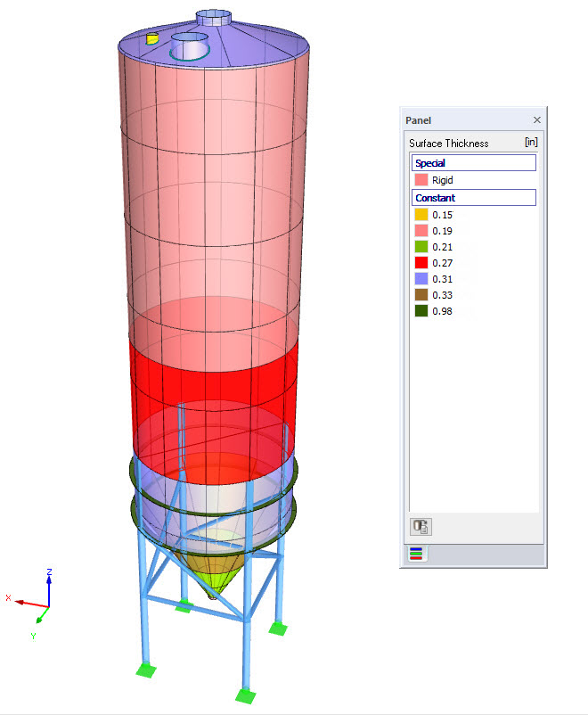Click the 0.33 thickness brown swatch
This screenshot has height=715, width=588.
[x=421, y=294]
